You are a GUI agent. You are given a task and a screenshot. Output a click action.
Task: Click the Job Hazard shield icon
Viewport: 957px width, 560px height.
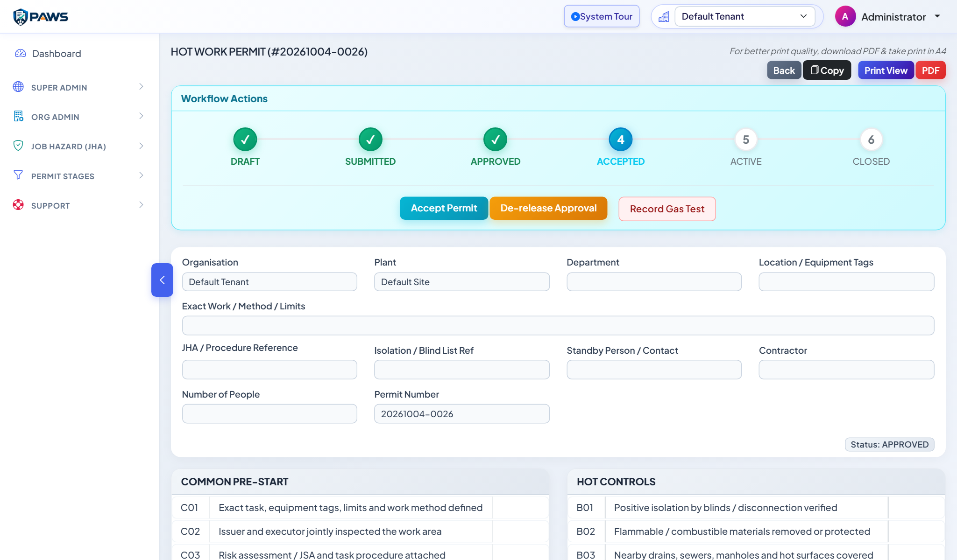(x=18, y=146)
